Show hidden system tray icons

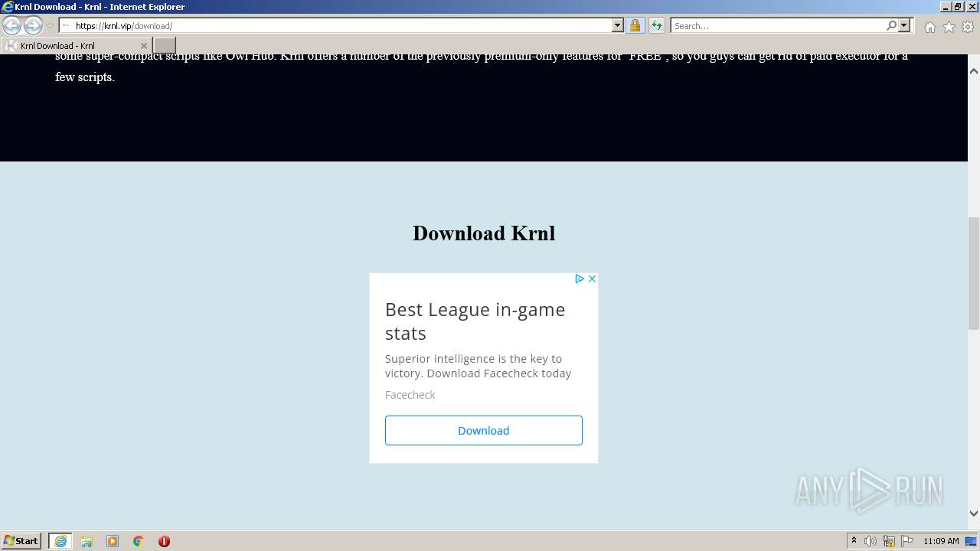pyautogui.click(x=854, y=541)
